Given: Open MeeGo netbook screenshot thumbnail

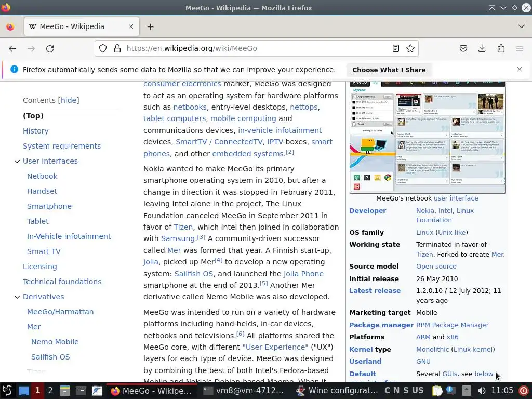Looking at the screenshot, I should tap(427, 137).
